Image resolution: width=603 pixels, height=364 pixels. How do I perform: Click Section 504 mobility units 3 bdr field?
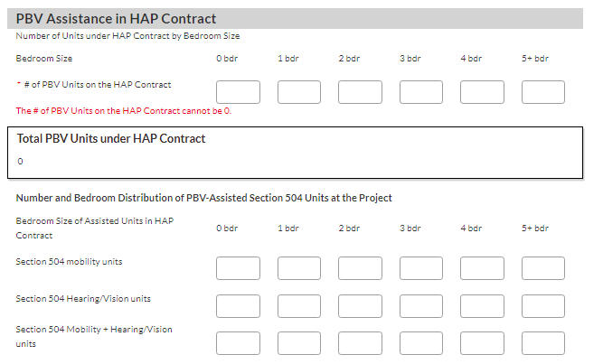click(421, 268)
